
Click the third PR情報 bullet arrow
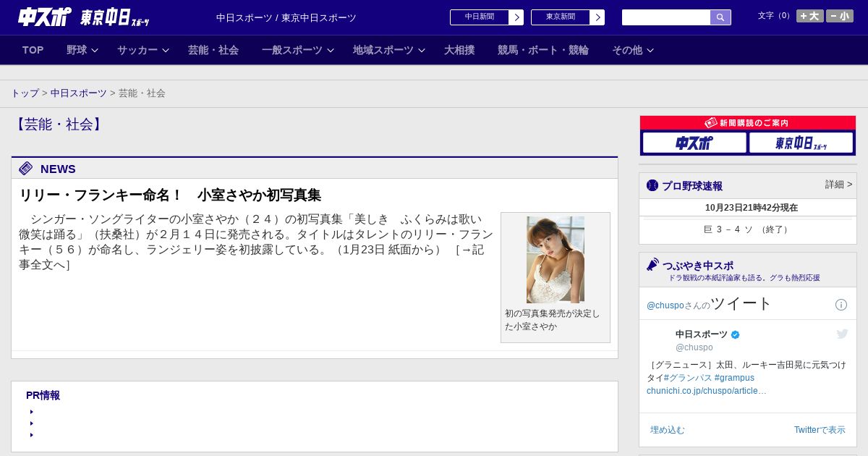click(32, 435)
